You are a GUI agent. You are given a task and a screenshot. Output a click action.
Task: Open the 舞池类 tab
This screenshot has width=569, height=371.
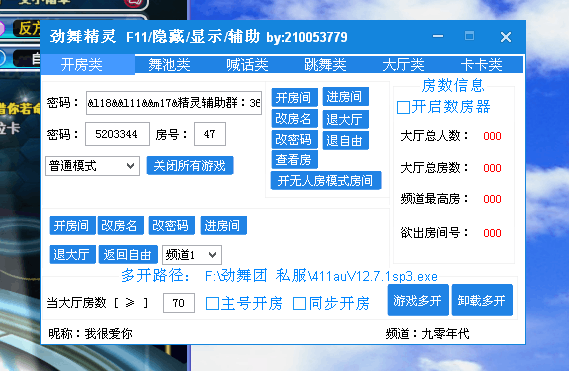(169, 65)
